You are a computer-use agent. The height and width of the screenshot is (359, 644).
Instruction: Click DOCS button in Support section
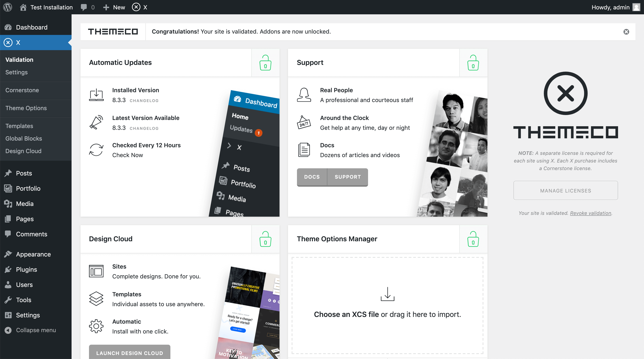(x=312, y=177)
